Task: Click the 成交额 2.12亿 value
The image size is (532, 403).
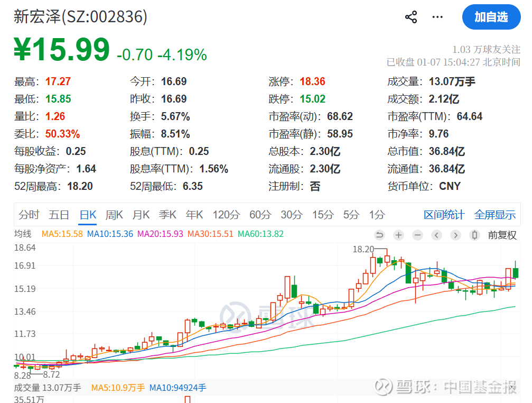Action: tap(444, 99)
